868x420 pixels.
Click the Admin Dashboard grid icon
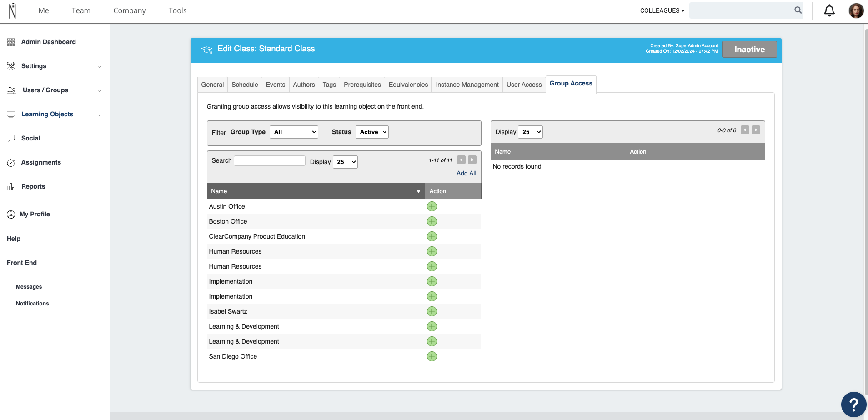click(x=11, y=42)
